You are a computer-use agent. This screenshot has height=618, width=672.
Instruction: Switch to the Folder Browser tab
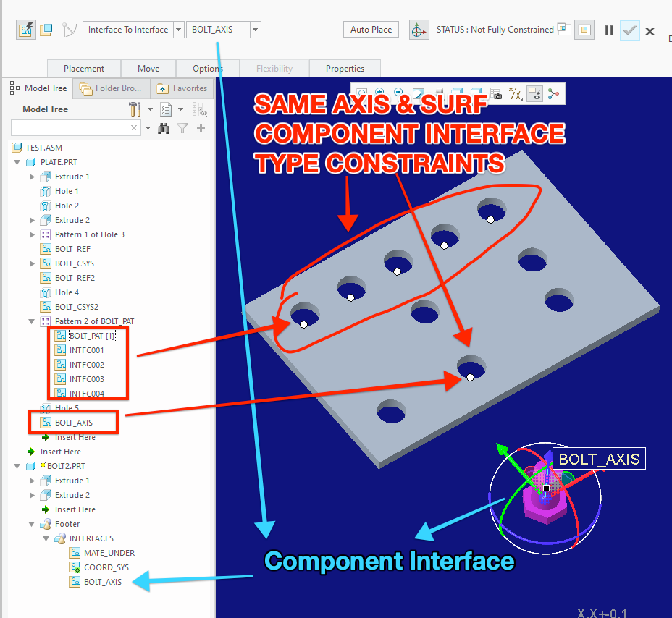pyautogui.click(x=111, y=88)
